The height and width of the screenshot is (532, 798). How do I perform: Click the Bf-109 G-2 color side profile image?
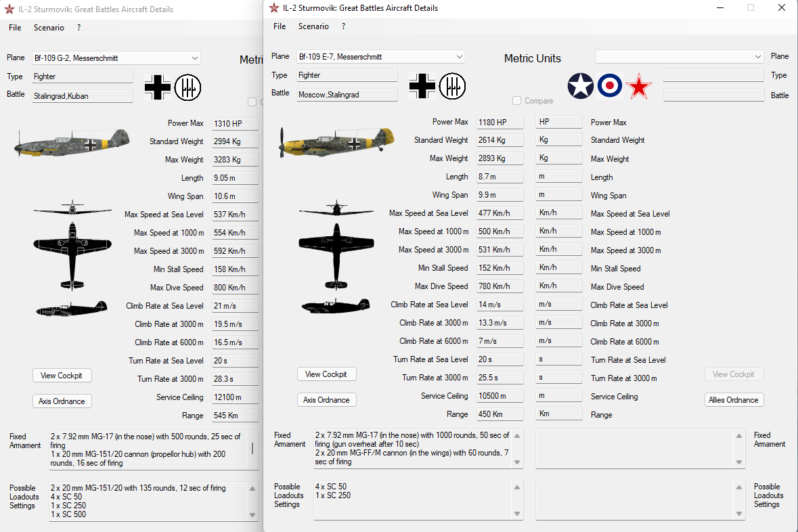[72, 143]
